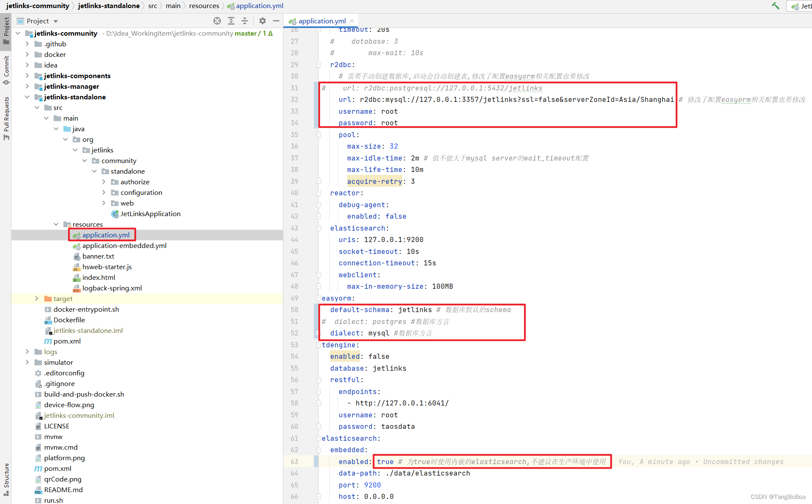Click the Collapse All icon in Project panel
The image size is (812, 504).
pyautogui.click(x=245, y=21)
